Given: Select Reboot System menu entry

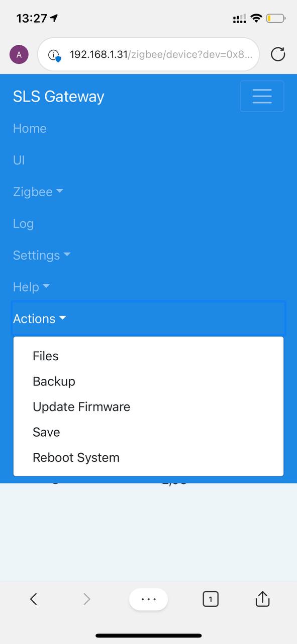Looking at the screenshot, I should pyautogui.click(x=148, y=457).
